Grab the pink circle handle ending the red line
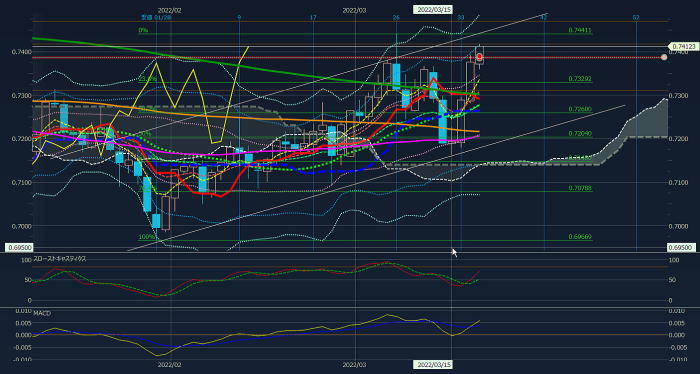The image size is (700, 374). coord(664,57)
